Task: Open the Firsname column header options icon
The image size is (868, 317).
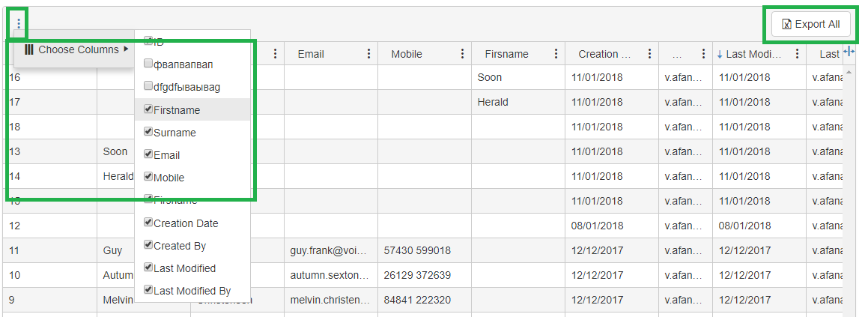Action: click(x=556, y=54)
